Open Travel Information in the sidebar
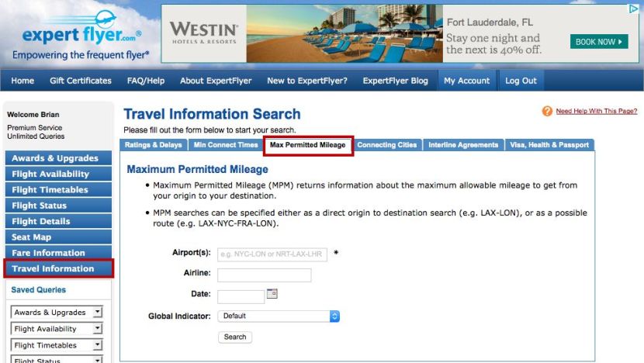Screen dimensions: 644x363 [x=58, y=269]
